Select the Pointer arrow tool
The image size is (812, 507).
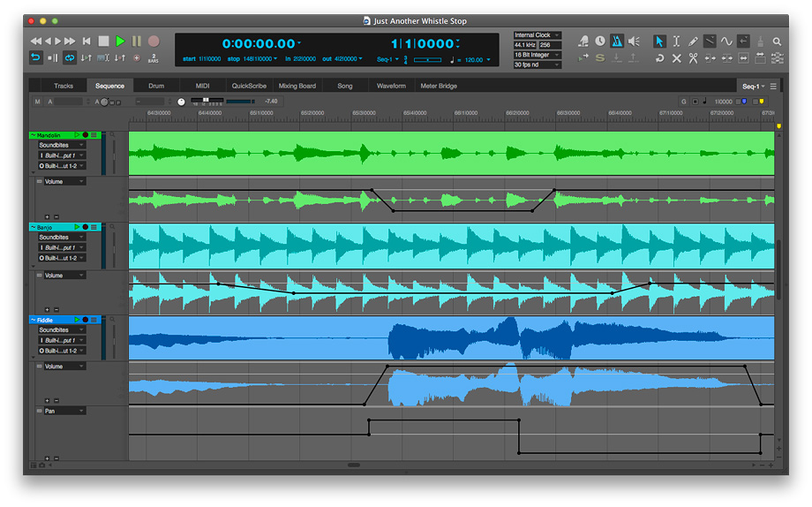coord(658,42)
